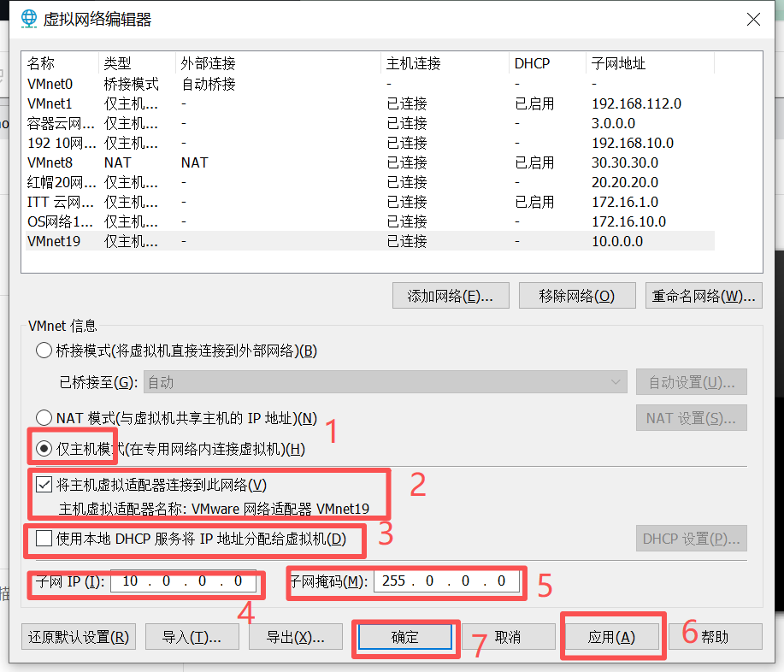
Task: Open 帮助 button
Action: [x=715, y=637]
